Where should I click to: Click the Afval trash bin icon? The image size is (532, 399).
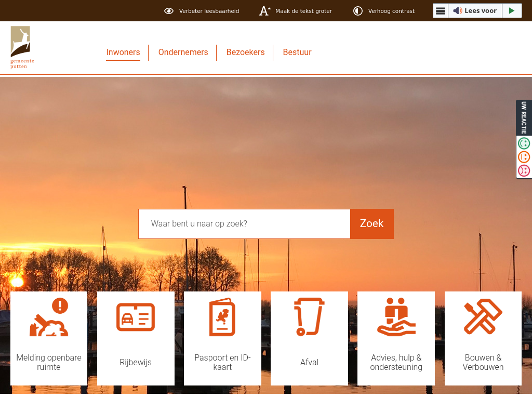pyautogui.click(x=309, y=317)
